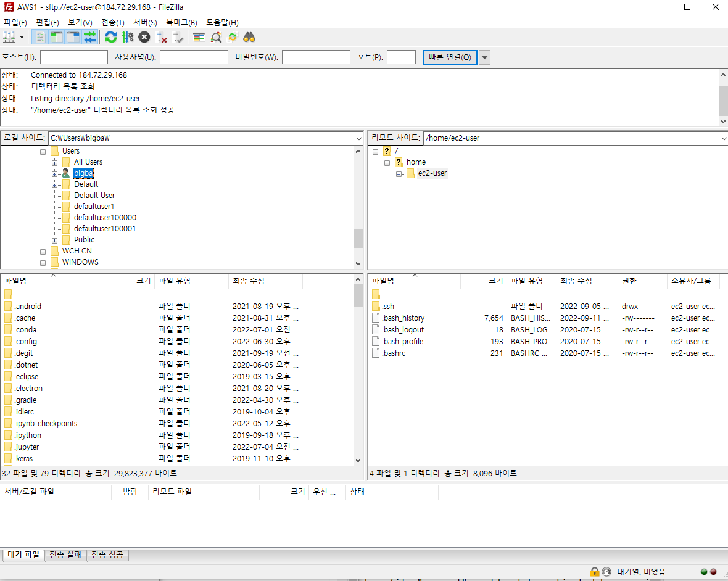Viewport: 728px width, 581px height.
Task: Disconnect from the current server
Action: coord(161,37)
